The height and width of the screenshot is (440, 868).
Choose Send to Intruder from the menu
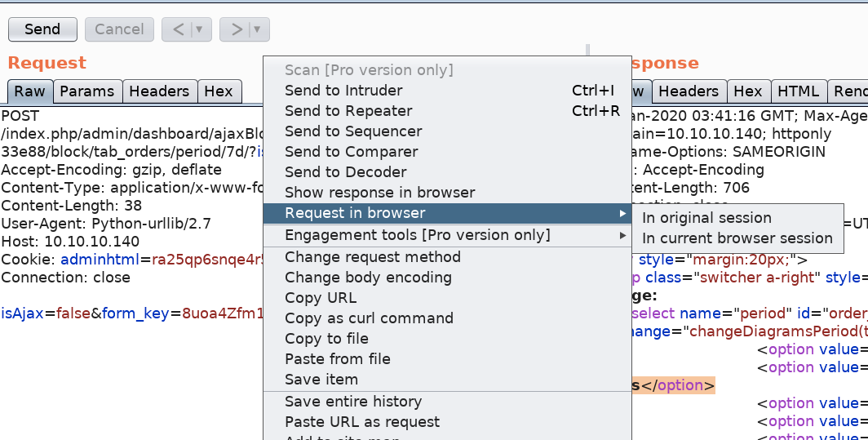tap(343, 91)
